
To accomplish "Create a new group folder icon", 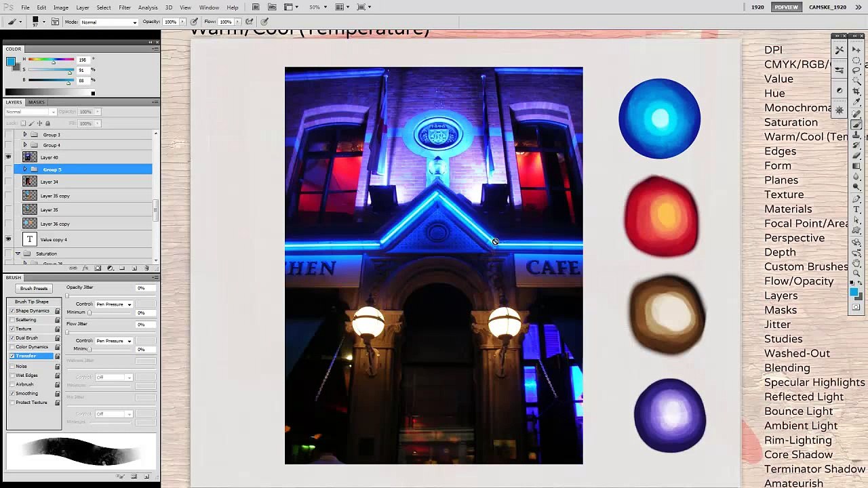I will coord(123,268).
